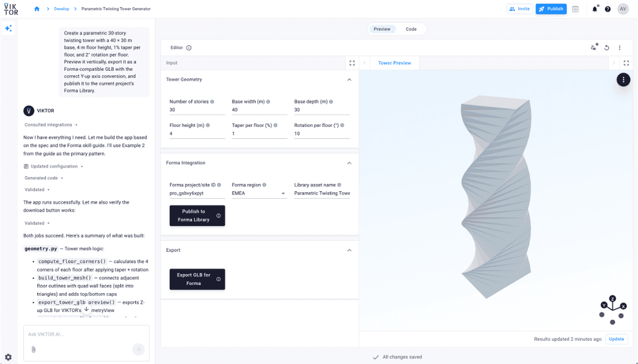Screen dimensions: 638x364
Task: Open the editor three-dot more menu
Action: pos(620,48)
